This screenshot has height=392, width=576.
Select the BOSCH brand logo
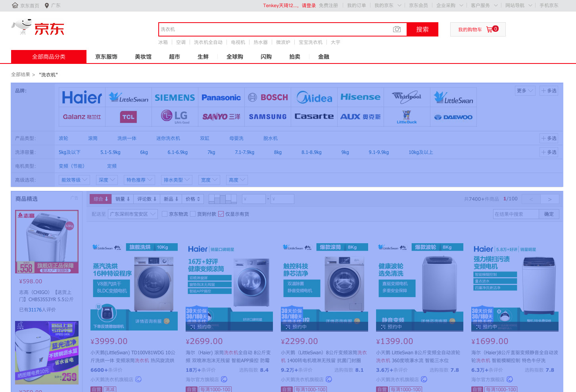tap(268, 97)
